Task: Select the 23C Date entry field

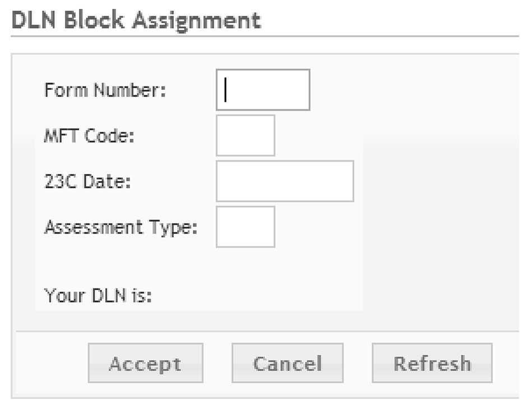Action: tap(285, 181)
